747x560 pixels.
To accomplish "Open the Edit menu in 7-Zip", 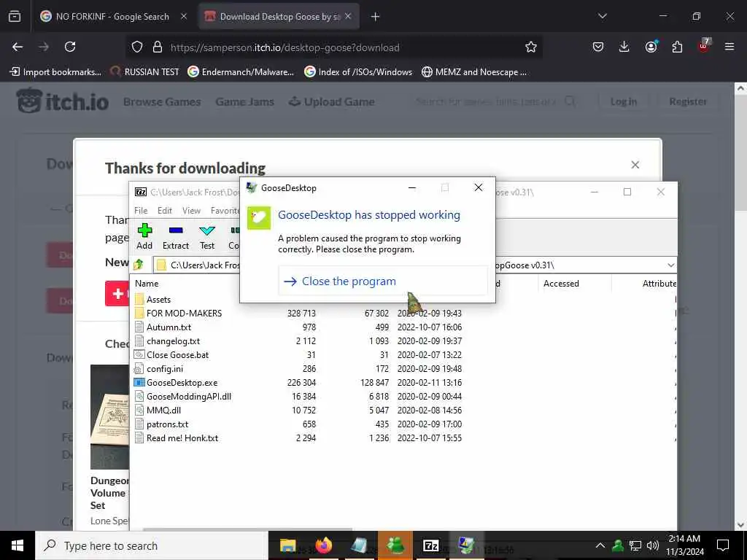I will click(x=165, y=211).
